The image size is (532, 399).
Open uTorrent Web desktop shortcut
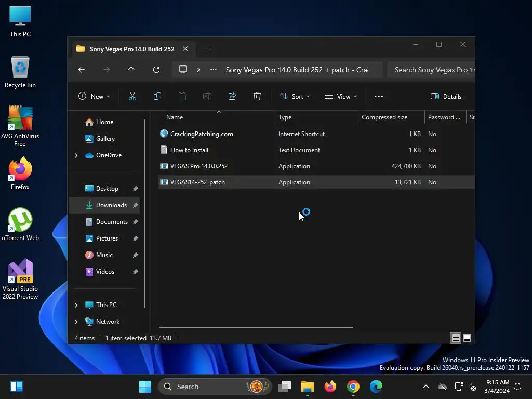click(20, 224)
